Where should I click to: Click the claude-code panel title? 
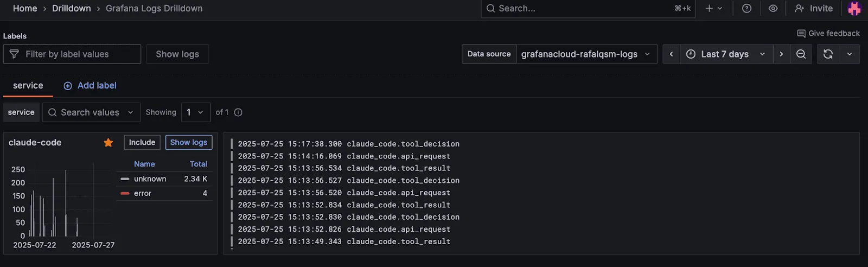pyautogui.click(x=35, y=142)
